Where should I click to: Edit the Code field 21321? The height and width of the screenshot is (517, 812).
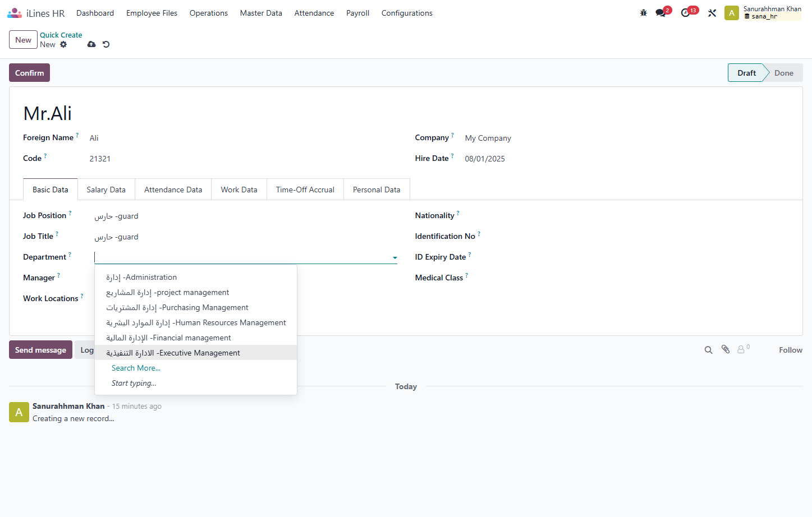pos(100,159)
